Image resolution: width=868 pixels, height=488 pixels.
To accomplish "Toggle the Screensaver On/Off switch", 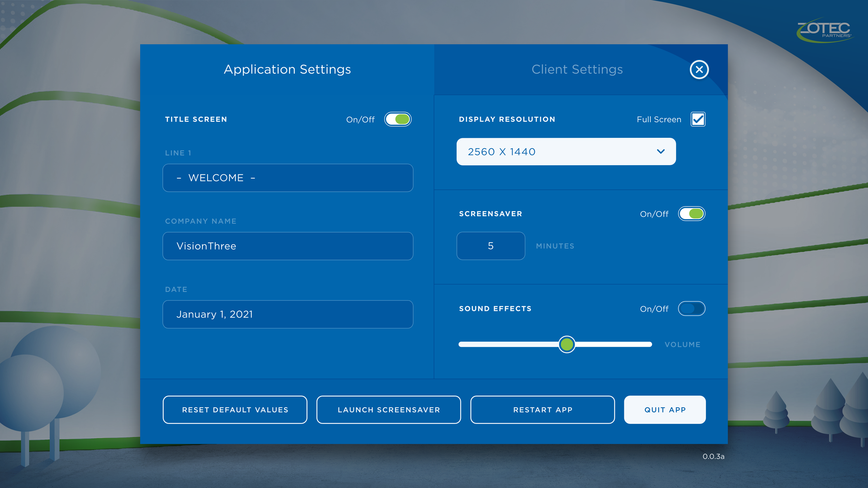I will click(x=691, y=214).
